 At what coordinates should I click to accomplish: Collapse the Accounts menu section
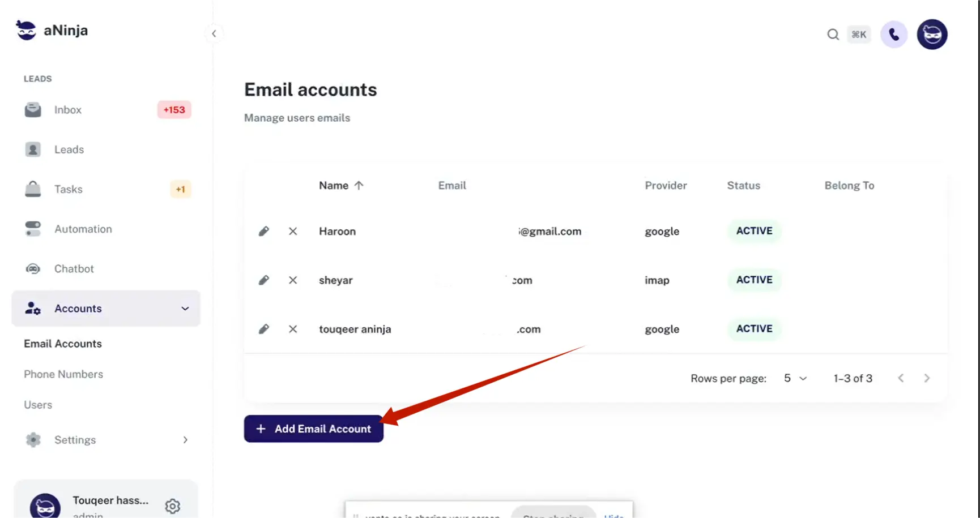click(185, 309)
